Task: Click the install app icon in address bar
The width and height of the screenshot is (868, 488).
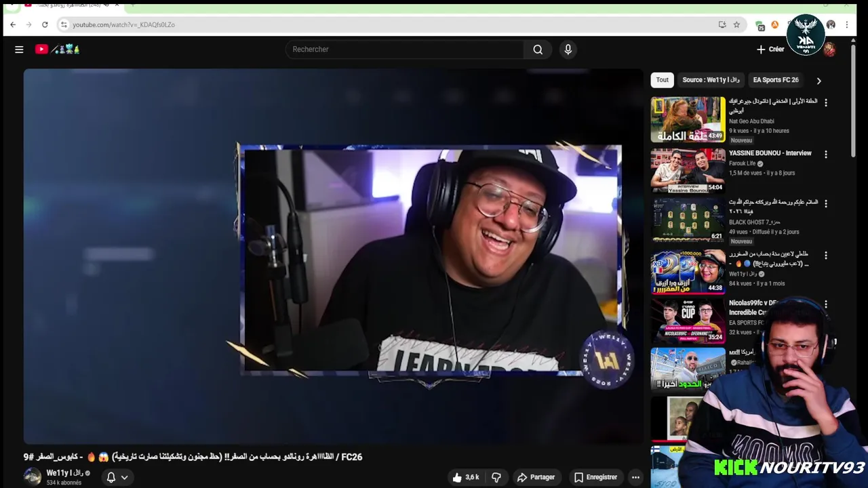Action: [x=722, y=24]
